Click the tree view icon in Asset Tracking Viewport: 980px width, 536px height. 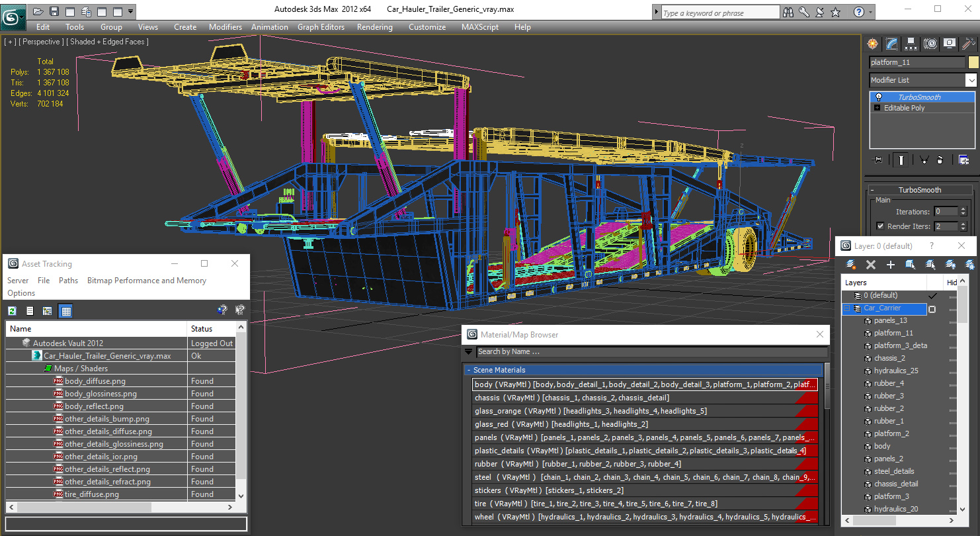point(48,310)
